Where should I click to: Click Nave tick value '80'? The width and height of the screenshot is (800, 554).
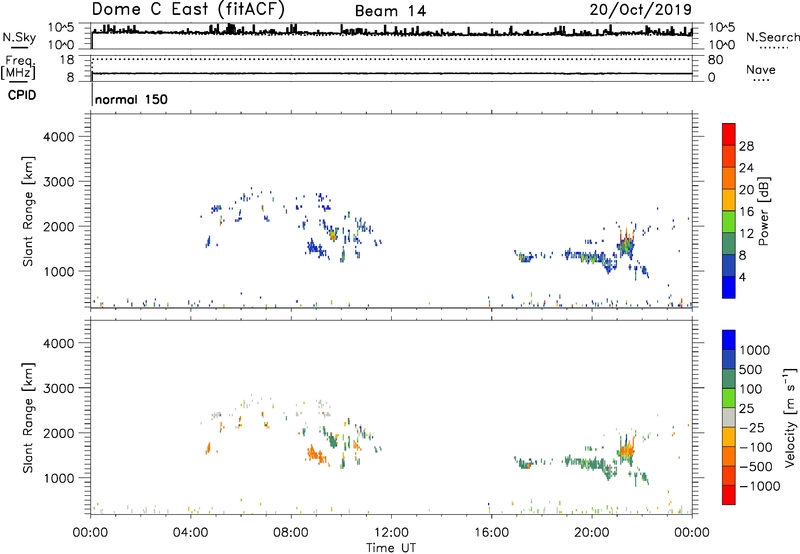point(715,60)
